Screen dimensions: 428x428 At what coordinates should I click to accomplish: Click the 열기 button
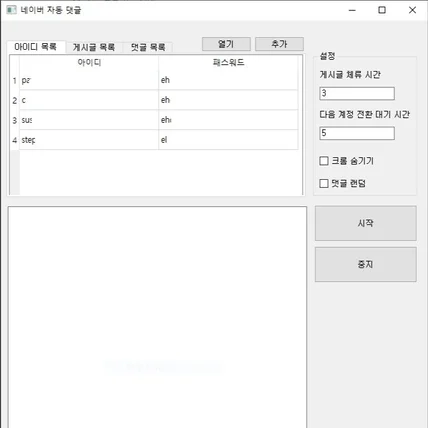click(x=226, y=44)
